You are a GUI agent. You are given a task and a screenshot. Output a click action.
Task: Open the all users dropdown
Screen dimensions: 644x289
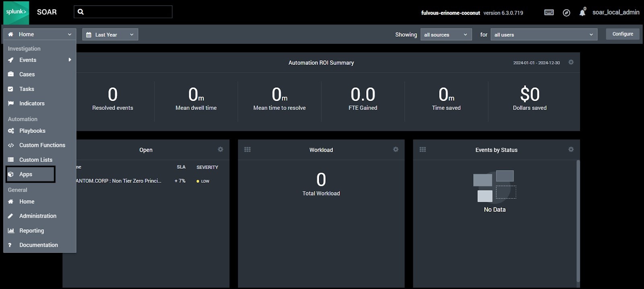pos(544,35)
